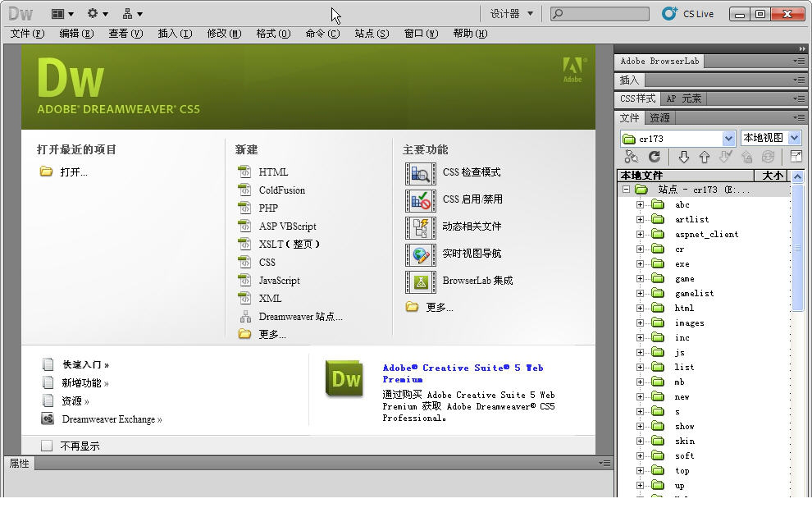Create a new ColdFusion document
Image resolution: width=812 pixels, height=517 pixels.
click(x=281, y=190)
